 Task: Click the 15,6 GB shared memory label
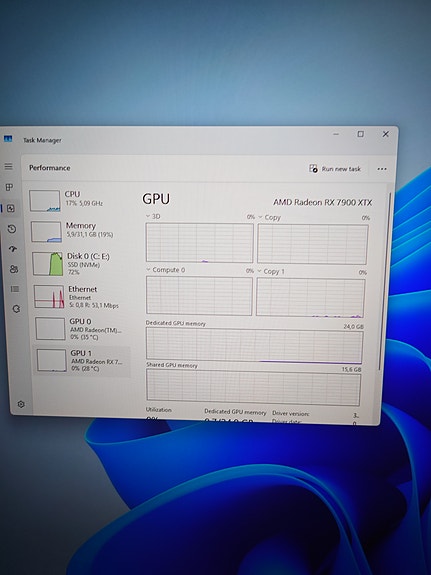351,369
